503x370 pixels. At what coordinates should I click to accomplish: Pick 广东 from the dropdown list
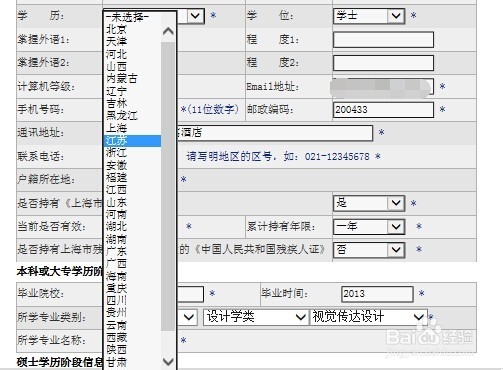tap(133, 251)
